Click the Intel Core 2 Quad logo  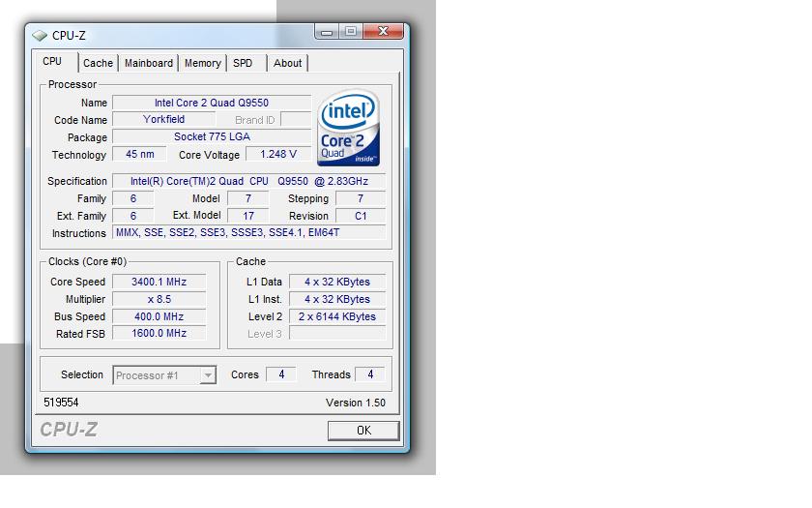(348, 128)
